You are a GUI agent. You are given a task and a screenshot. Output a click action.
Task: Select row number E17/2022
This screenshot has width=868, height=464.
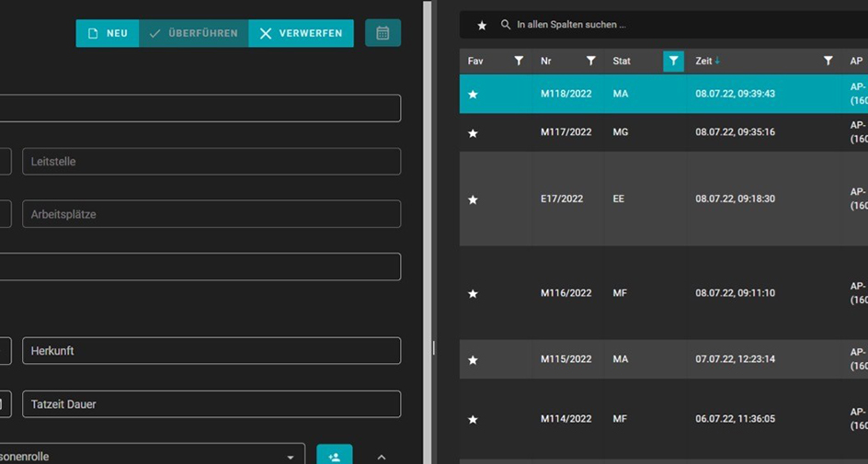[561, 198]
